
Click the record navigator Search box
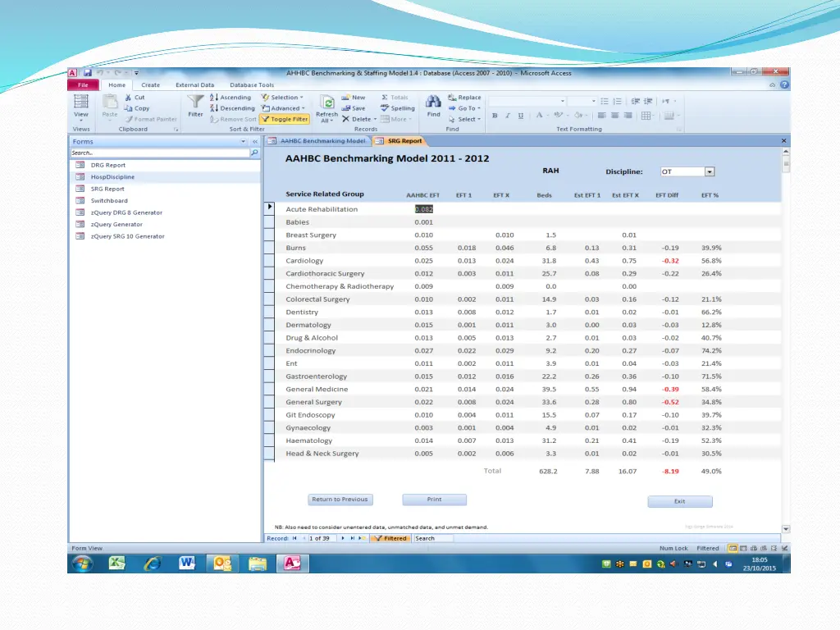433,538
